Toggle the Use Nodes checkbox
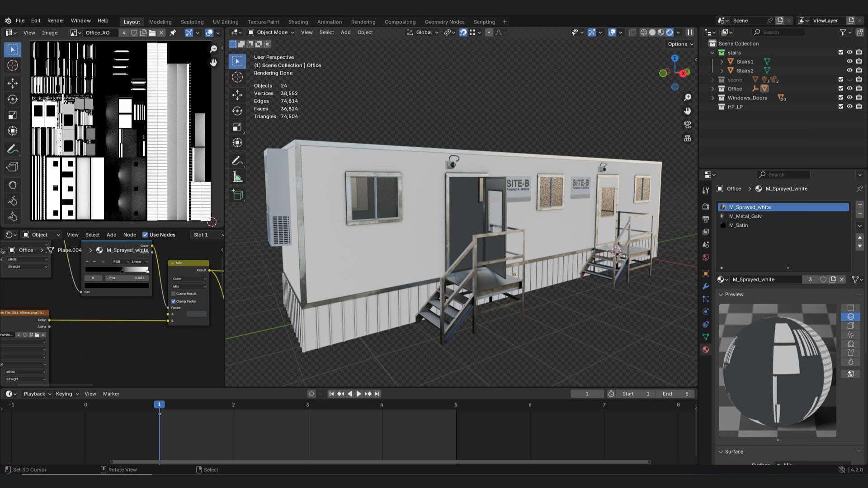The image size is (868, 488). [x=145, y=235]
